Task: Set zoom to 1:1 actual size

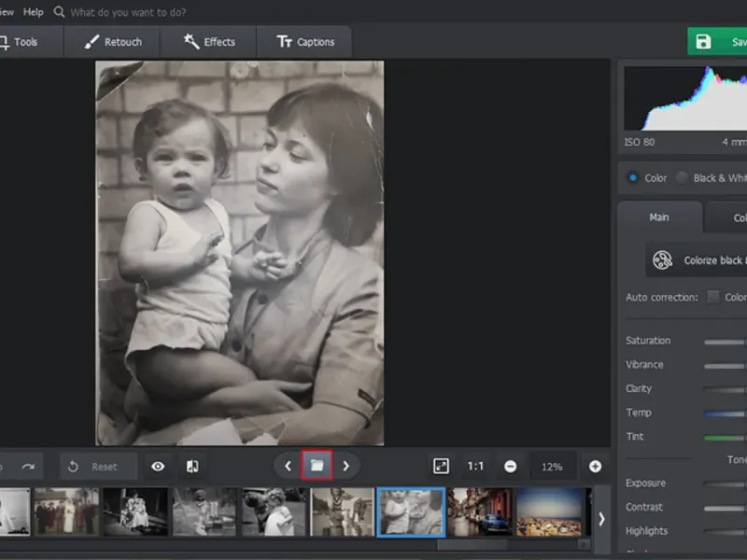Action: pyautogui.click(x=476, y=466)
